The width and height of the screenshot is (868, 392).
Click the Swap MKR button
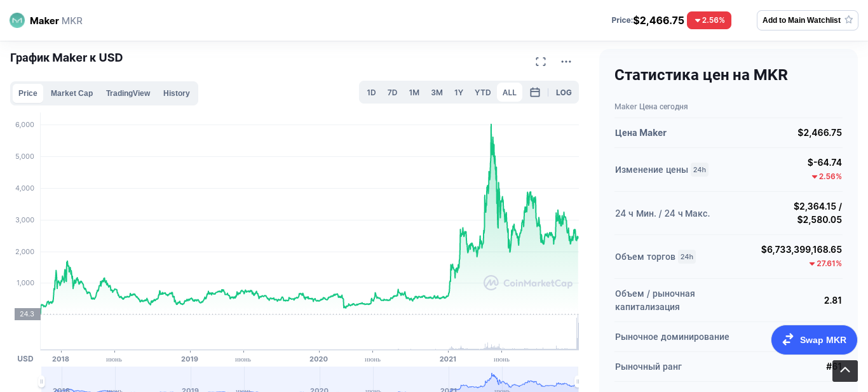pos(814,340)
